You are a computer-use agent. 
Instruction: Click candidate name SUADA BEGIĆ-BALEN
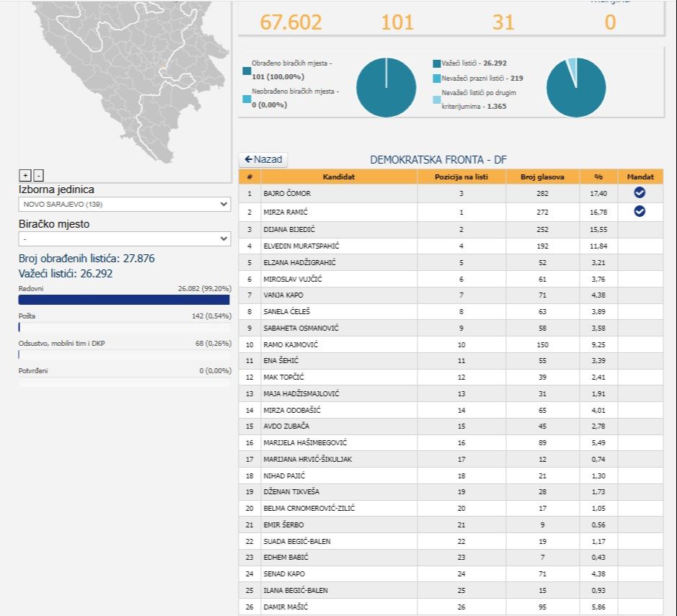click(x=297, y=541)
